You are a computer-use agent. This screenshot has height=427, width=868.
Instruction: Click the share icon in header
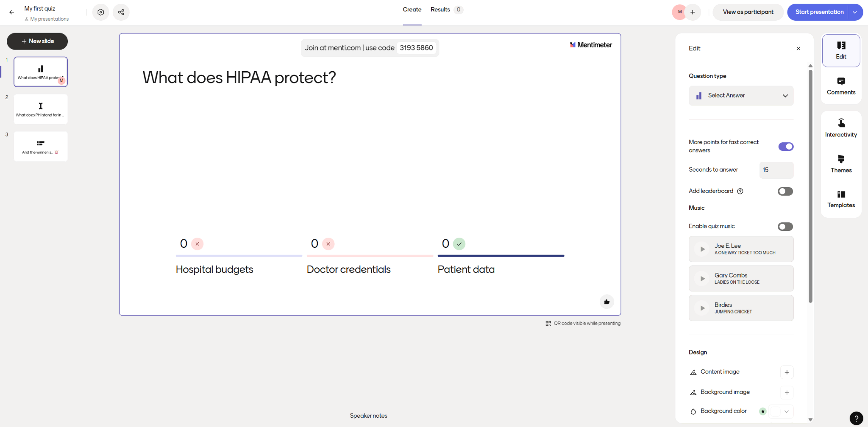tap(121, 12)
